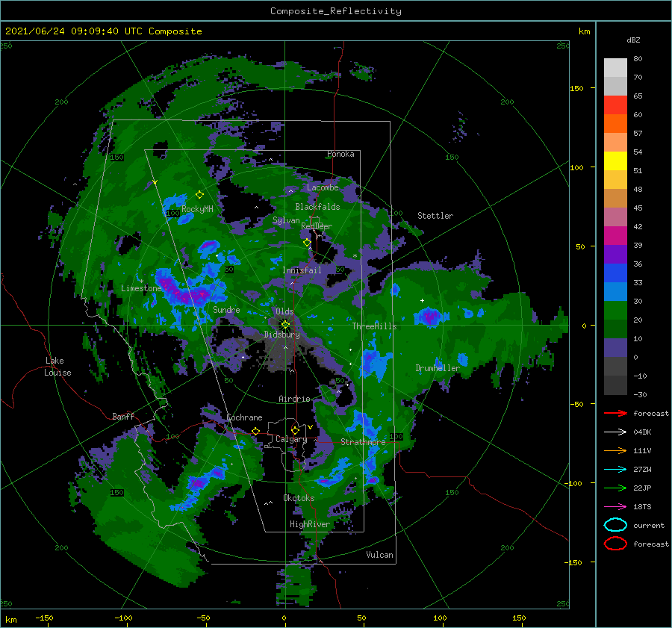Click the Drumheller city label

tap(438, 368)
